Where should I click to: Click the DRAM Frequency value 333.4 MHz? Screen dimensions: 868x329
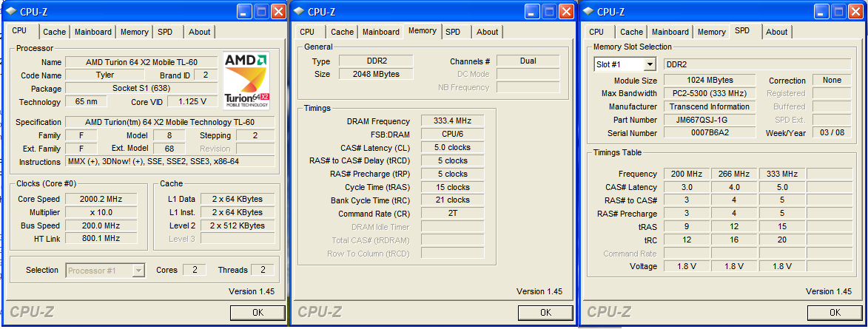(x=452, y=121)
